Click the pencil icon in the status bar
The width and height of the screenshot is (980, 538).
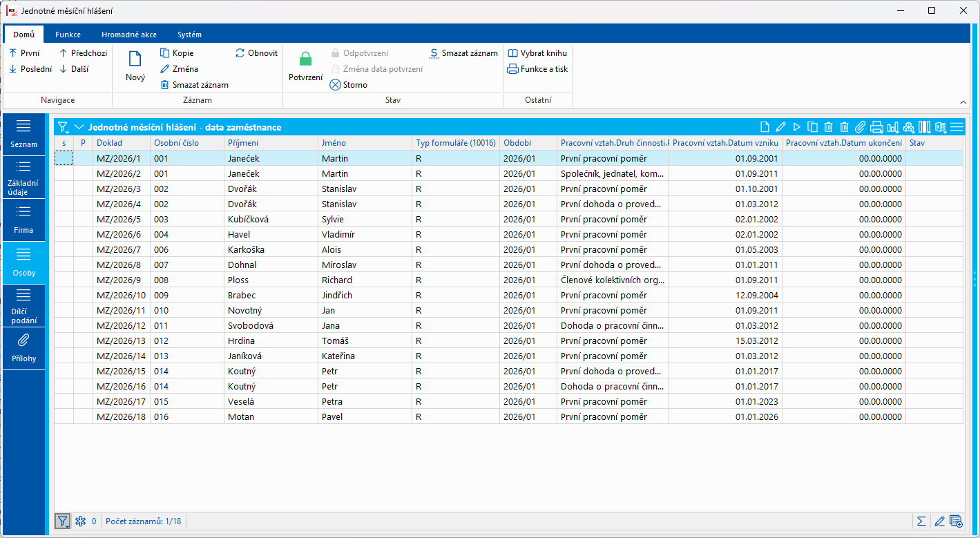[x=939, y=521]
